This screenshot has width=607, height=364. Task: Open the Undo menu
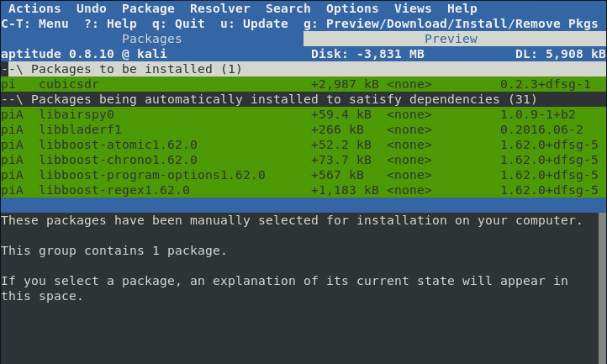[92, 8]
